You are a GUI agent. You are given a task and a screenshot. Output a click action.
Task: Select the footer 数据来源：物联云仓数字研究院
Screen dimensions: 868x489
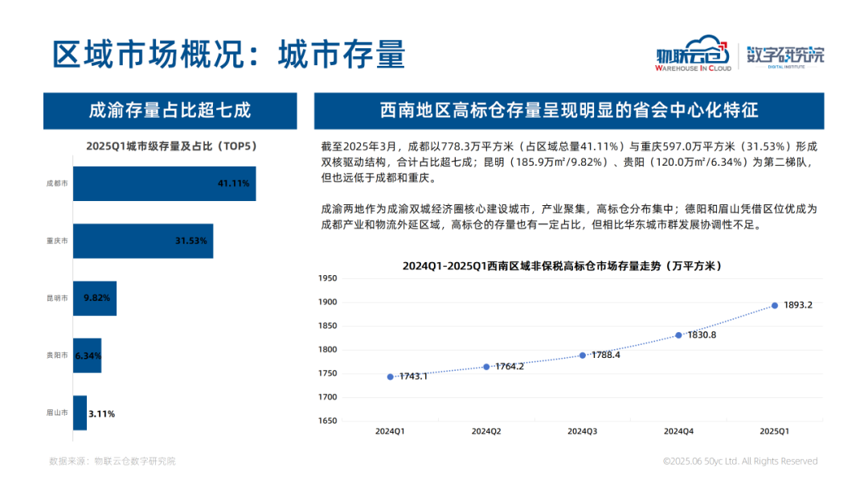click(113, 462)
